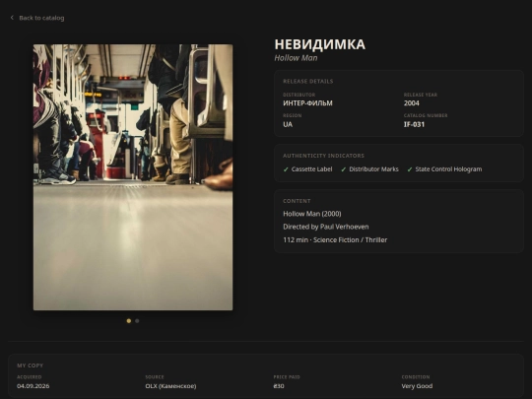Click the back chevron arrow icon
This screenshot has height=399, width=532.
(12, 18)
